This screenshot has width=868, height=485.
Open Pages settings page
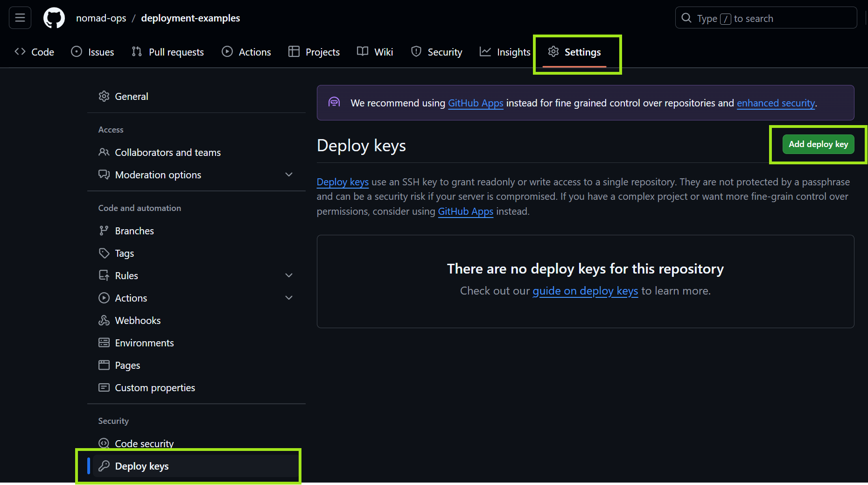(x=196, y=365)
